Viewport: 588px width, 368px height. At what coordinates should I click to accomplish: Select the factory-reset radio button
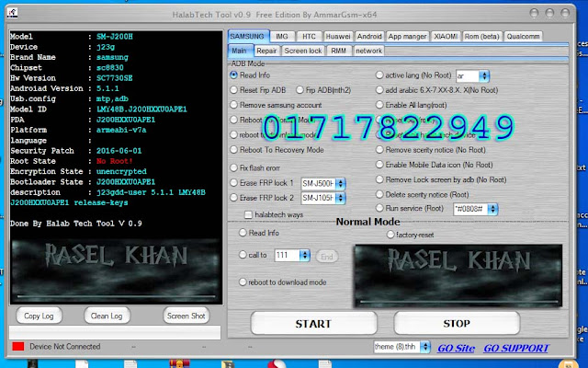click(x=390, y=235)
